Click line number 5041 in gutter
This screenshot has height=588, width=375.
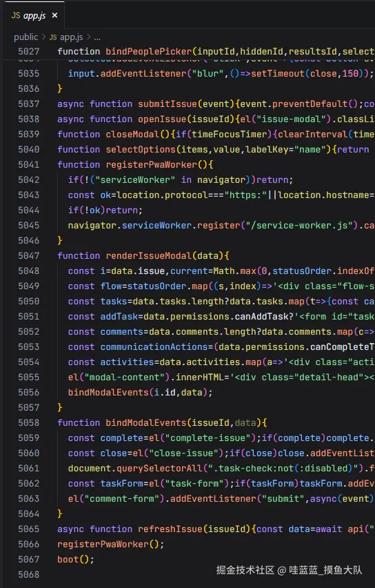pos(29,165)
